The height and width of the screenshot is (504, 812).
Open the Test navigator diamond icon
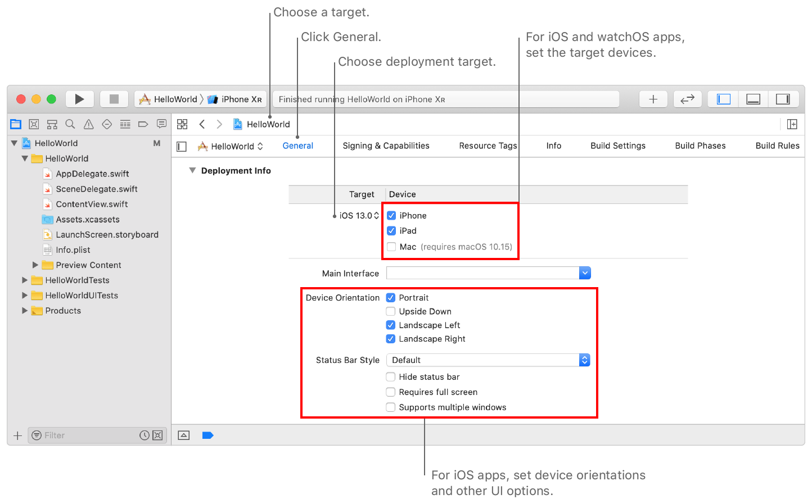pyautogui.click(x=107, y=124)
